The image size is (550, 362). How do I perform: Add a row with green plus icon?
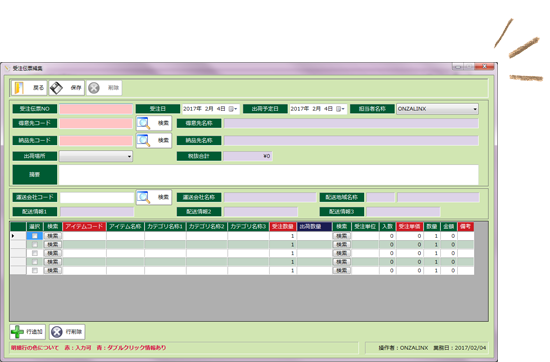[x=17, y=331]
